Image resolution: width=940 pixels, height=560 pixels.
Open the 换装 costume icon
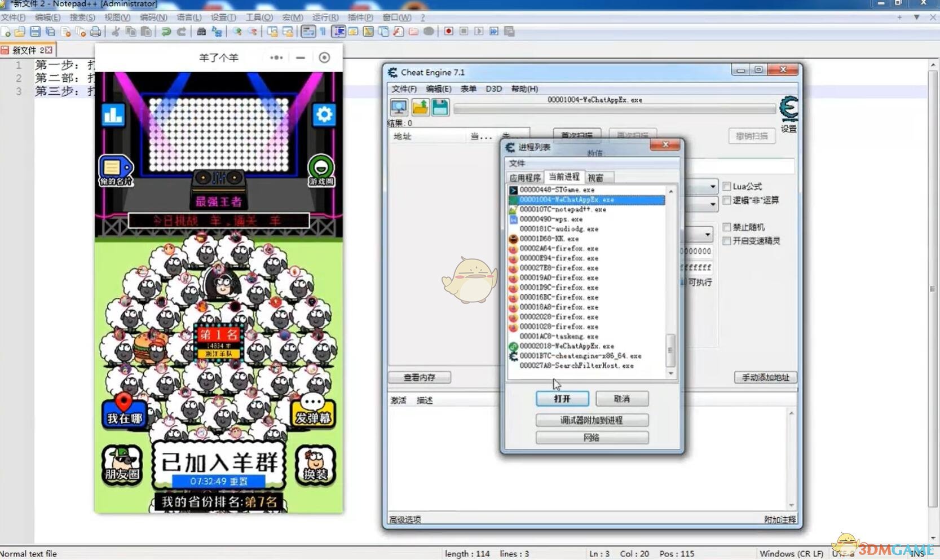pyautogui.click(x=315, y=465)
